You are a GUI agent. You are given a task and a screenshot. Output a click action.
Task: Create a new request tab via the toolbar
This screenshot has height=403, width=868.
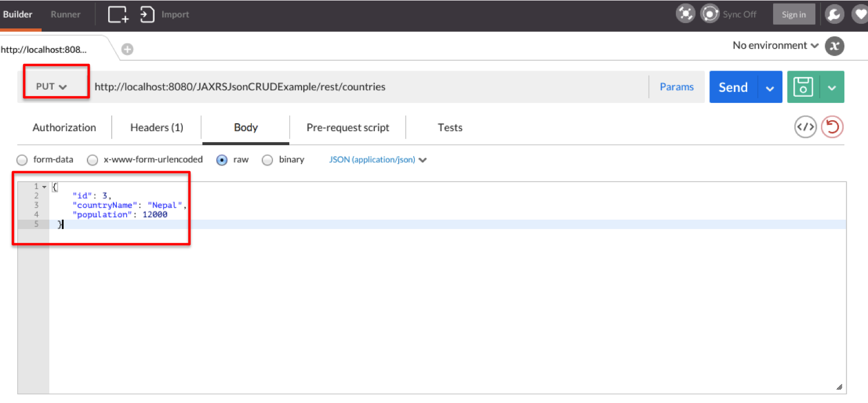(117, 14)
